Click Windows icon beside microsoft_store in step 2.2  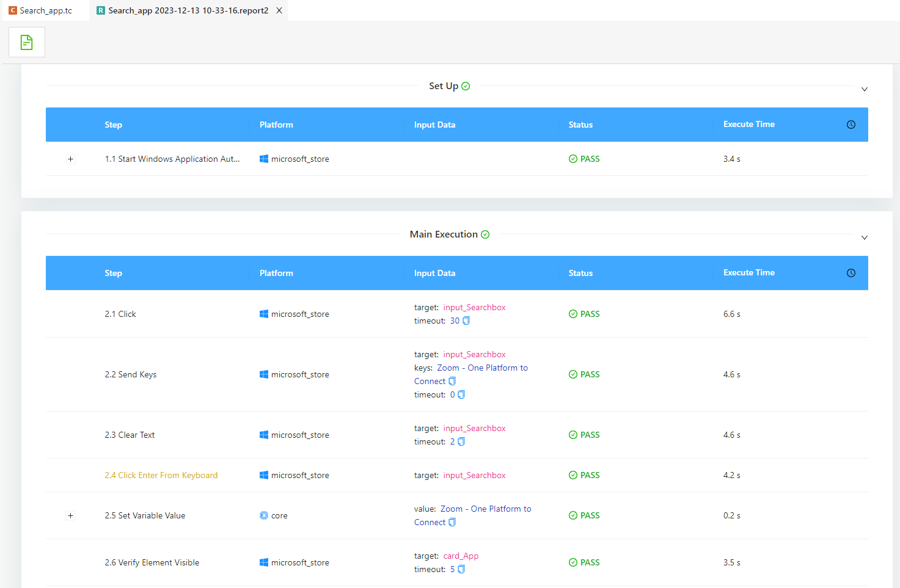(264, 374)
